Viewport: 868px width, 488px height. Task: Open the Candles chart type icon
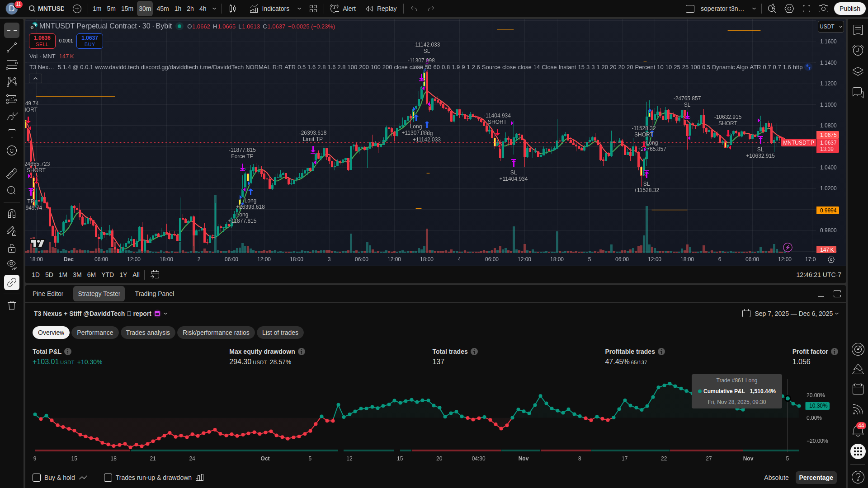[x=232, y=9]
